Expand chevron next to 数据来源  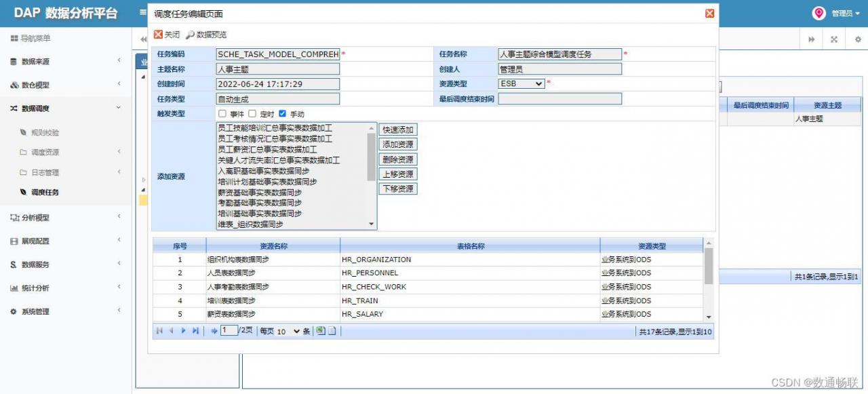[119, 60]
